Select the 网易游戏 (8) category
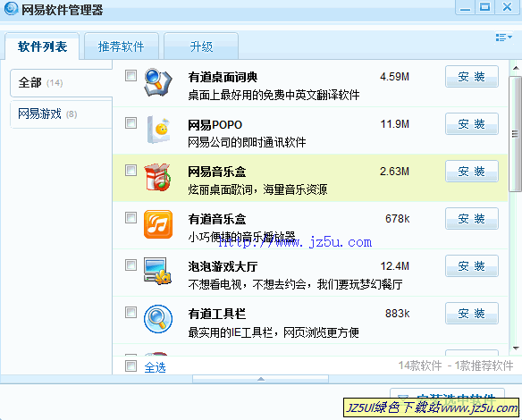 pyautogui.click(x=61, y=114)
